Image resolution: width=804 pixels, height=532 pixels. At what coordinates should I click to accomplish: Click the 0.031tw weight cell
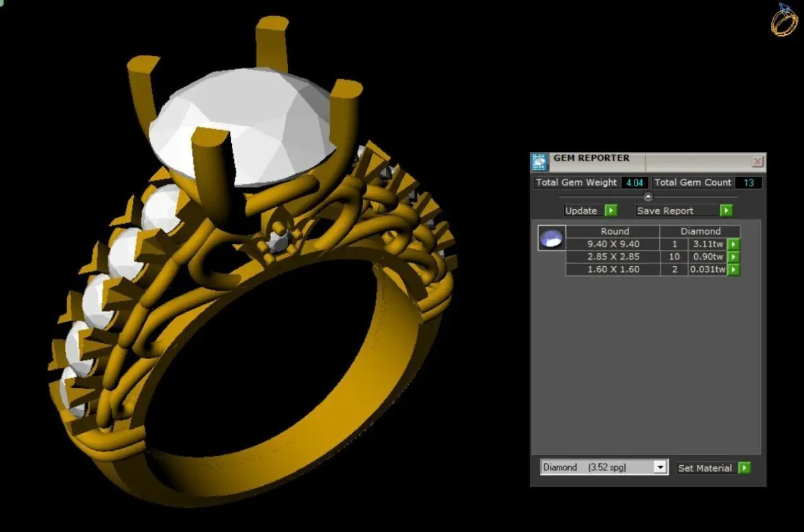pyautogui.click(x=709, y=269)
